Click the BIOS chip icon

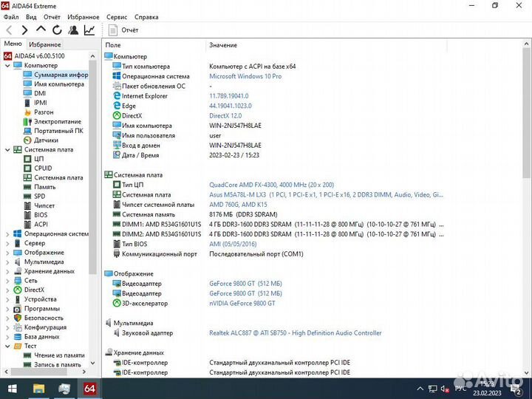[x=28, y=215]
